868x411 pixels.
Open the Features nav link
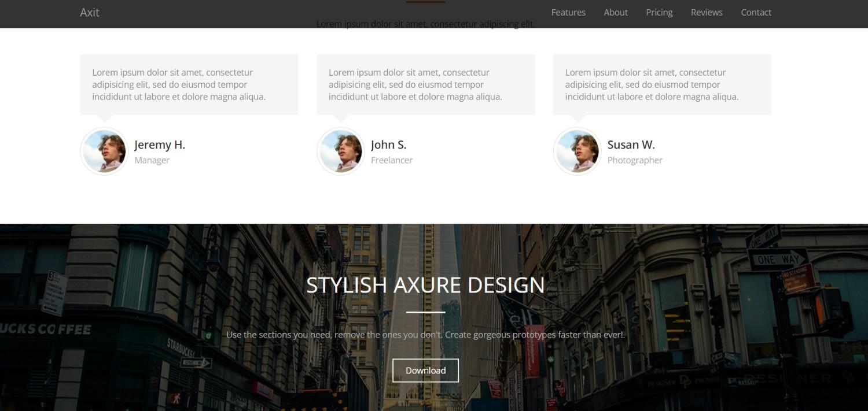(568, 13)
